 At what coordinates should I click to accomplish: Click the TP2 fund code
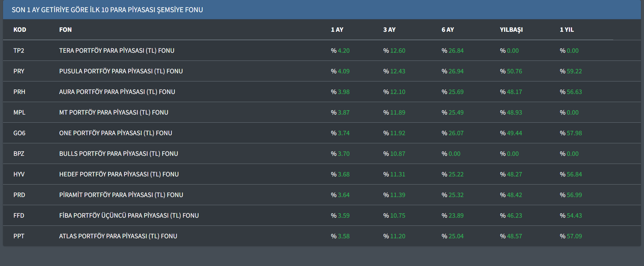point(19,51)
